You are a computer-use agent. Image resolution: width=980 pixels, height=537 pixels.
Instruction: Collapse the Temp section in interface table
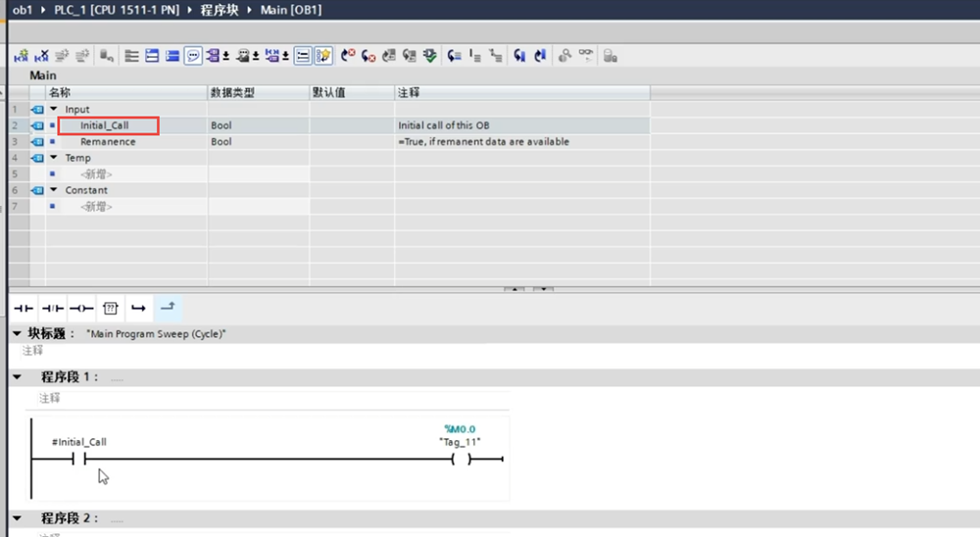[54, 158]
